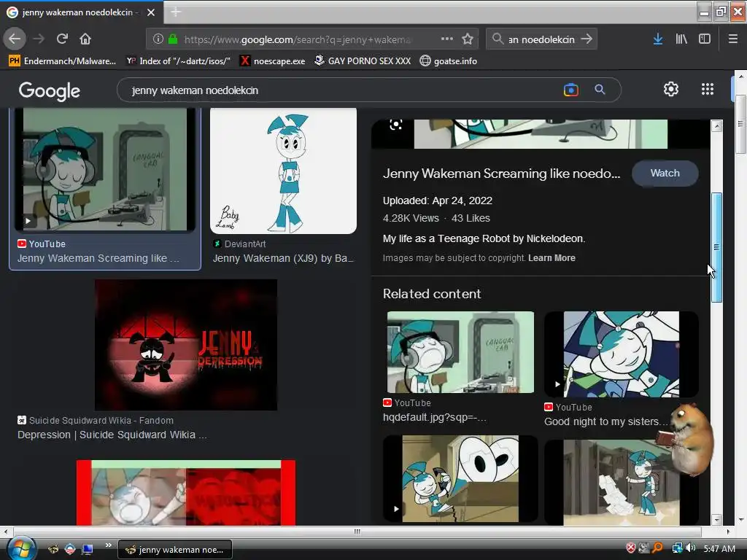Open Google quick settings gear

671,89
